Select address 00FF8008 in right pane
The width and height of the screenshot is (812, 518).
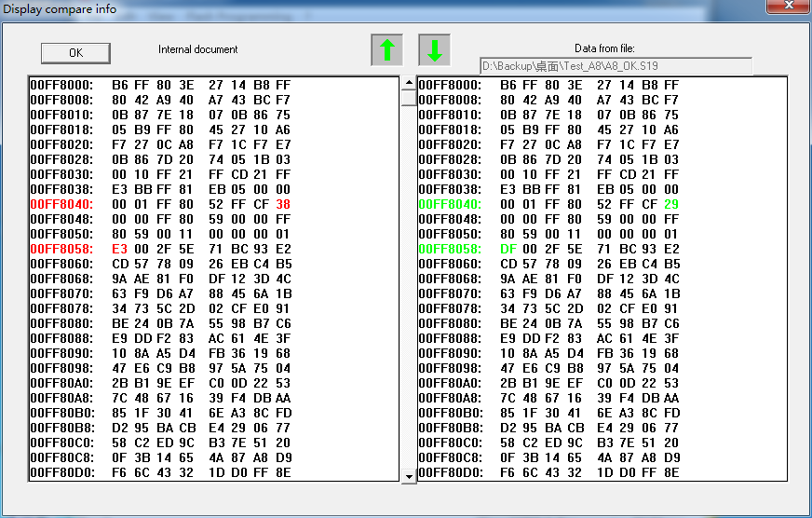[450, 100]
